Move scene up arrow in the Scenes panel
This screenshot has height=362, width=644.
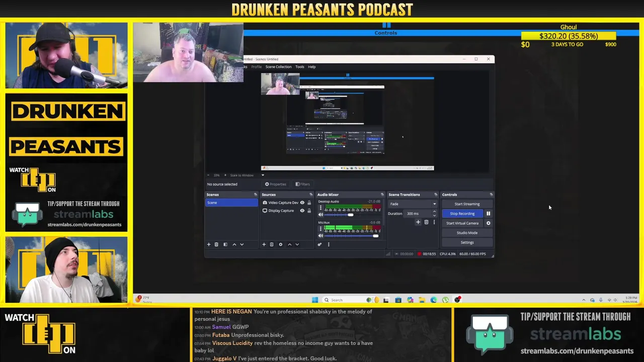[x=234, y=244]
